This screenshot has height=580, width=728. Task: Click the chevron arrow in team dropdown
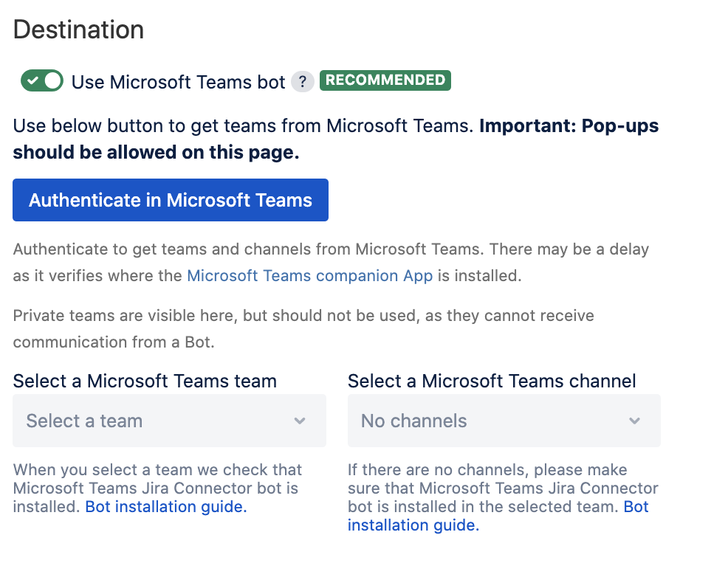click(x=300, y=421)
